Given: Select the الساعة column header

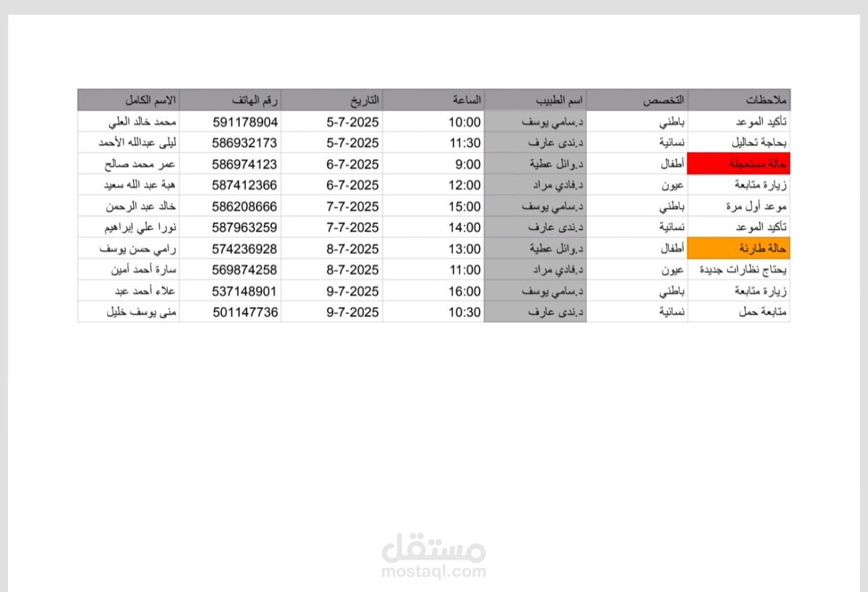Looking at the screenshot, I should pos(433,100).
